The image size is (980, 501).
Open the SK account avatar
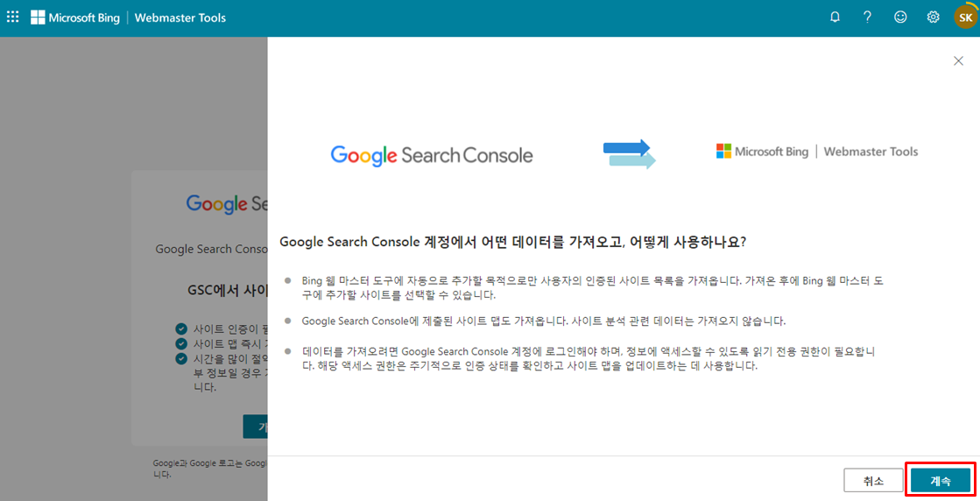pyautogui.click(x=966, y=17)
